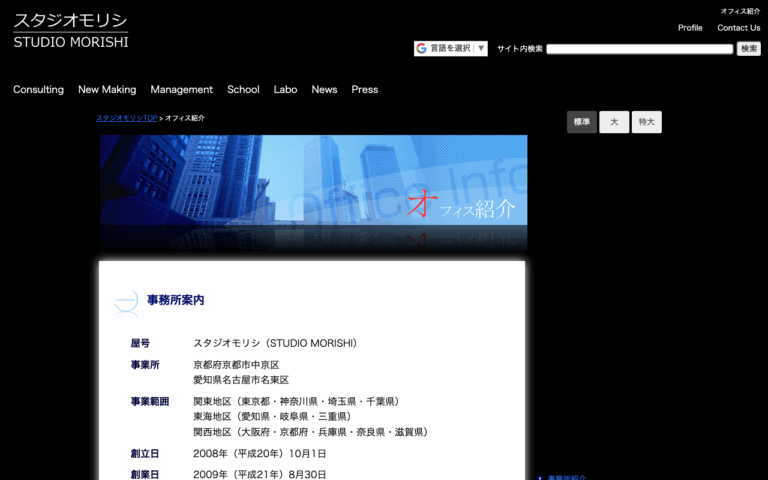The height and width of the screenshot is (480, 768).
Task: Open the Labo menu item
Action: (285, 90)
